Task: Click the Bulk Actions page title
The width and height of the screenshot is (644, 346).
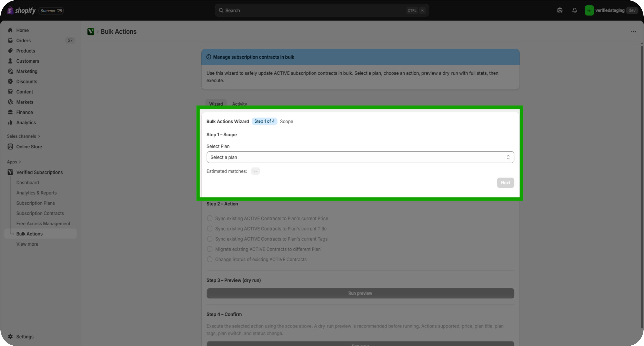Action: pyautogui.click(x=119, y=31)
